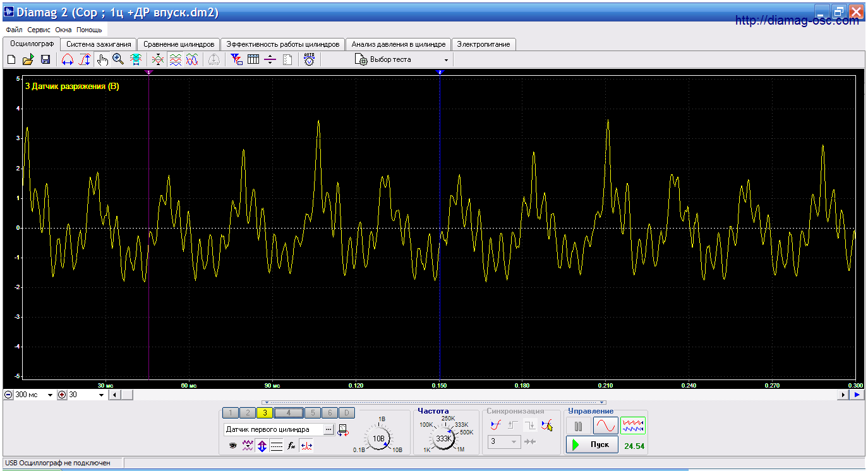Click the fx function icon
Screen dimensions: 868x471
pos(291,446)
